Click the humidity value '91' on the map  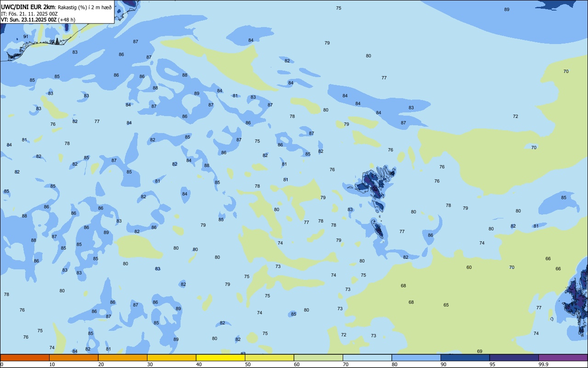click(x=26, y=37)
